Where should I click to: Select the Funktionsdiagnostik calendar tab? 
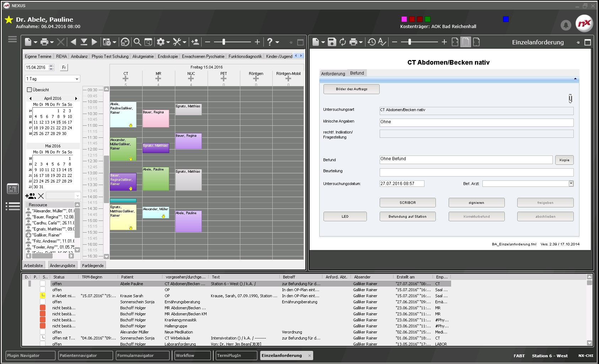245,56
